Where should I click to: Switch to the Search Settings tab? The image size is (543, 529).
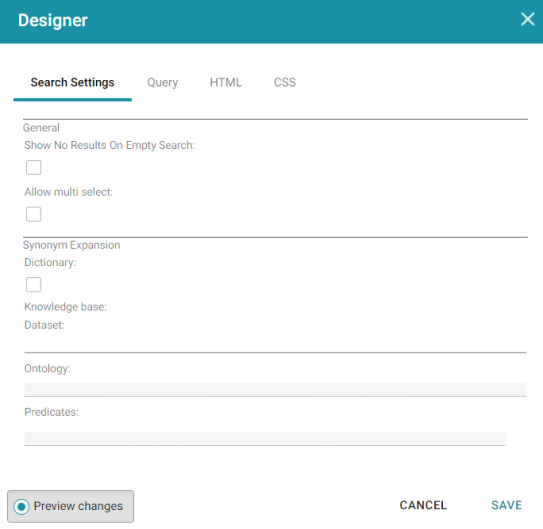[72, 82]
